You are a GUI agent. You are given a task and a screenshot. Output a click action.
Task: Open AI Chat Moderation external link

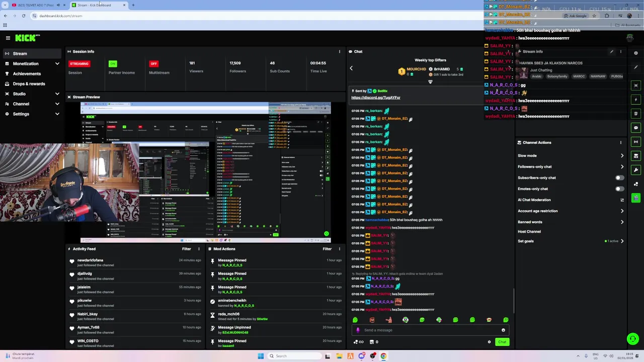[x=622, y=200]
